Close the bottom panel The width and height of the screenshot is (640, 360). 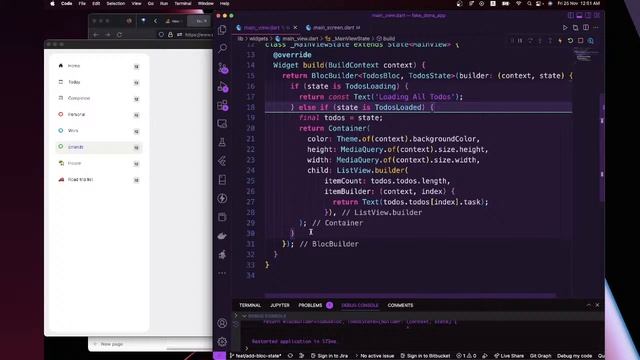pos(597,305)
